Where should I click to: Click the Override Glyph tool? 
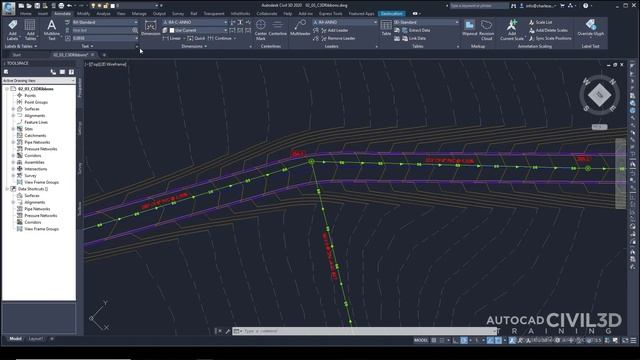(x=591, y=28)
